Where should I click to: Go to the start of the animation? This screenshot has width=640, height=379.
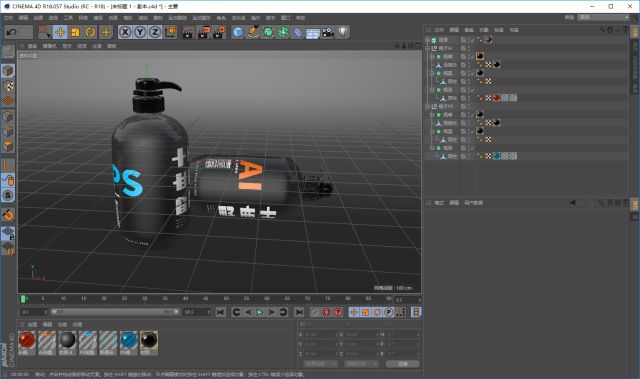pos(220,312)
